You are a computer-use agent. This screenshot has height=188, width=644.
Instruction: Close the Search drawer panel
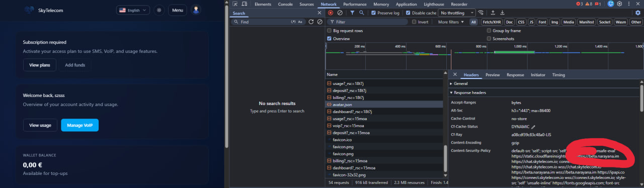pyautogui.click(x=319, y=13)
